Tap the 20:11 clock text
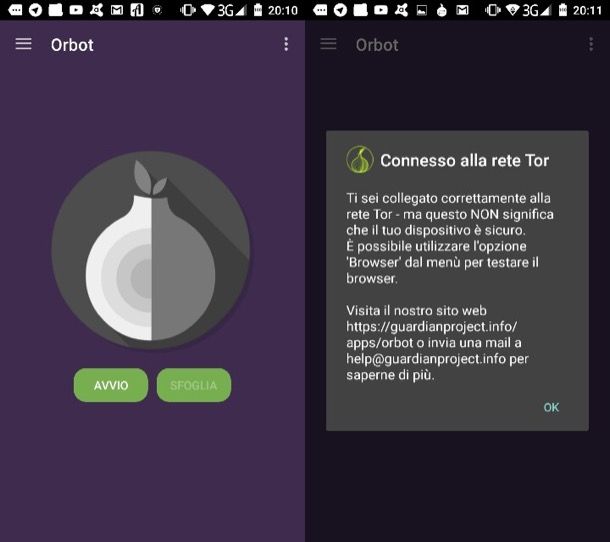This screenshot has height=542, width=610. click(587, 10)
